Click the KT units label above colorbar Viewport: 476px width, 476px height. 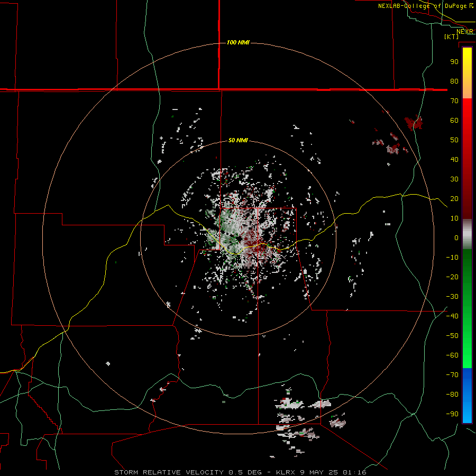point(452,36)
